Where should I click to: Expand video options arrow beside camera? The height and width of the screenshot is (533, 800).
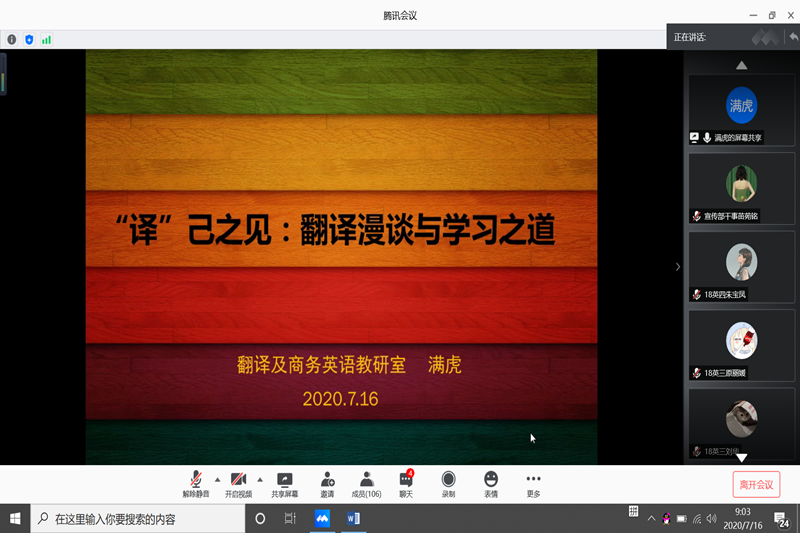click(x=260, y=479)
